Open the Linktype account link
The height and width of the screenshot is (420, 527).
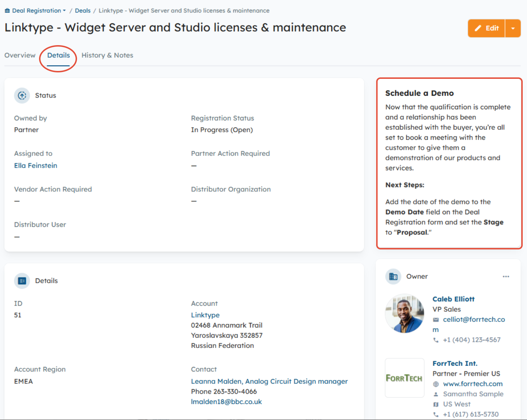click(205, 315)
